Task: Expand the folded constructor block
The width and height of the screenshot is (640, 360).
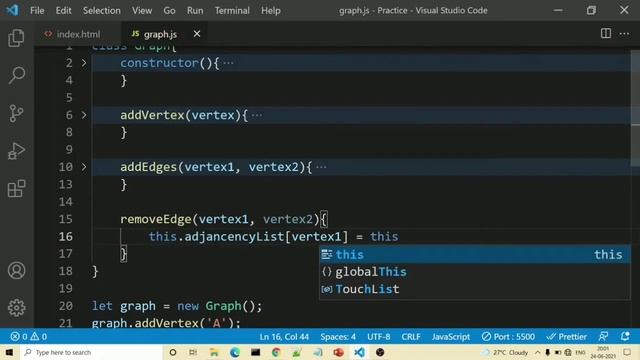Action: (x=84, y=63)
